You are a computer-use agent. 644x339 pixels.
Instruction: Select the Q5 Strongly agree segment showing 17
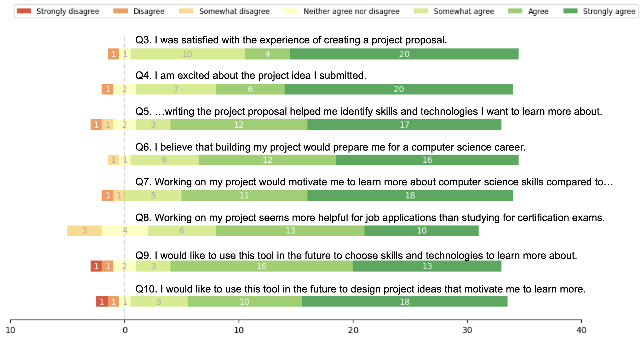404,125
